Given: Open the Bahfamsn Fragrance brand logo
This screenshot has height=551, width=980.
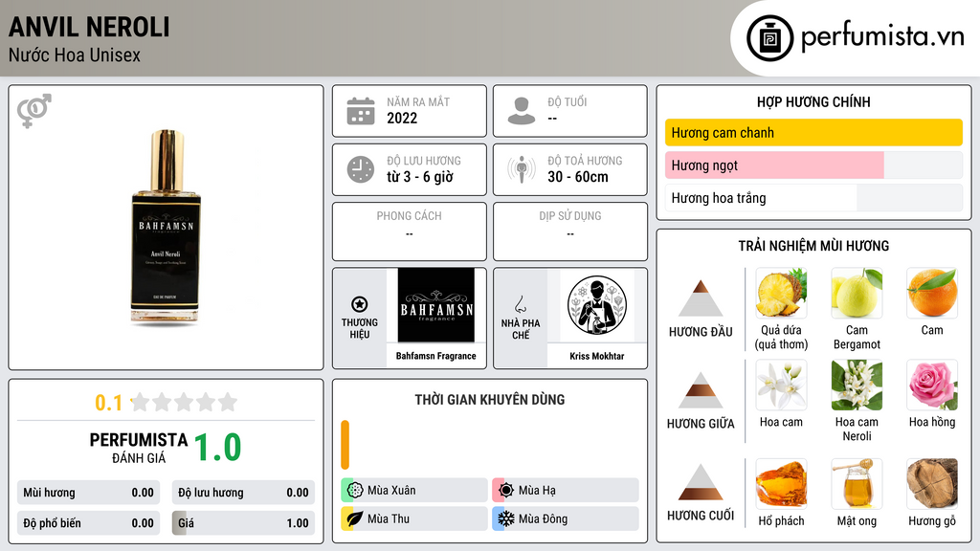Looking at the screenshot, I should (436, 305).
